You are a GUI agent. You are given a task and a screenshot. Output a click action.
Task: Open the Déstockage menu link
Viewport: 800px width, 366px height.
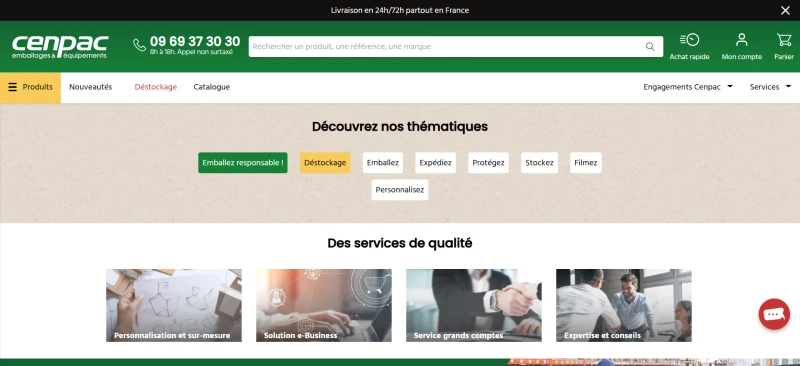coord(156,87)
